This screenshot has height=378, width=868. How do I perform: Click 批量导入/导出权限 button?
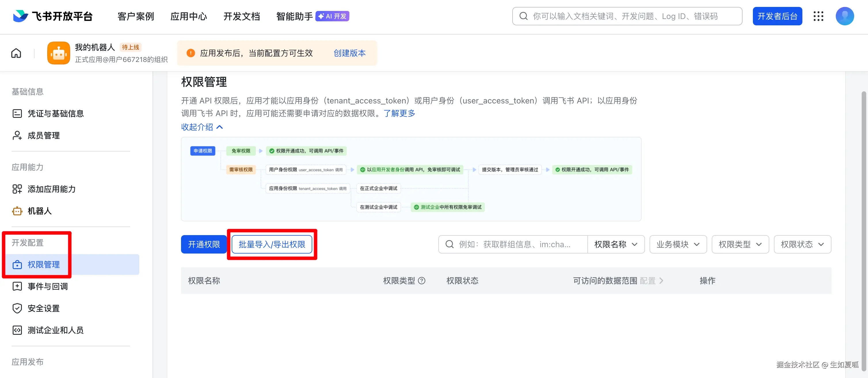[x=272, y=244]
